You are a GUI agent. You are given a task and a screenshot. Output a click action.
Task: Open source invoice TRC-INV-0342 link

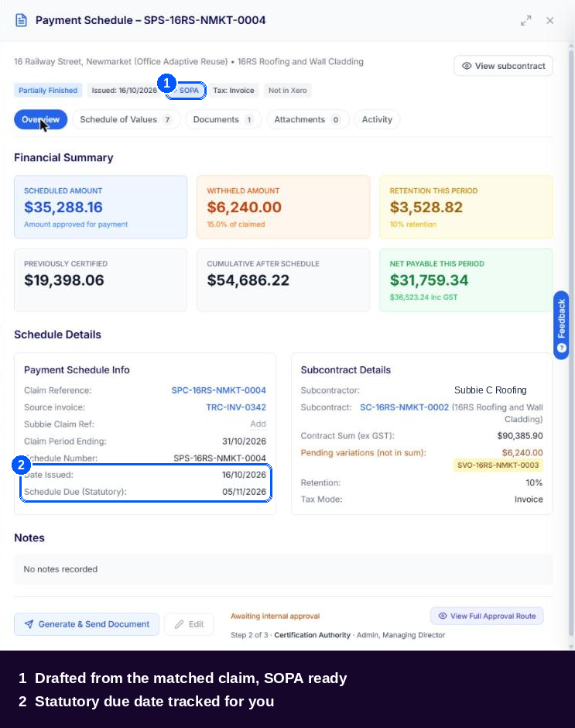236,407
